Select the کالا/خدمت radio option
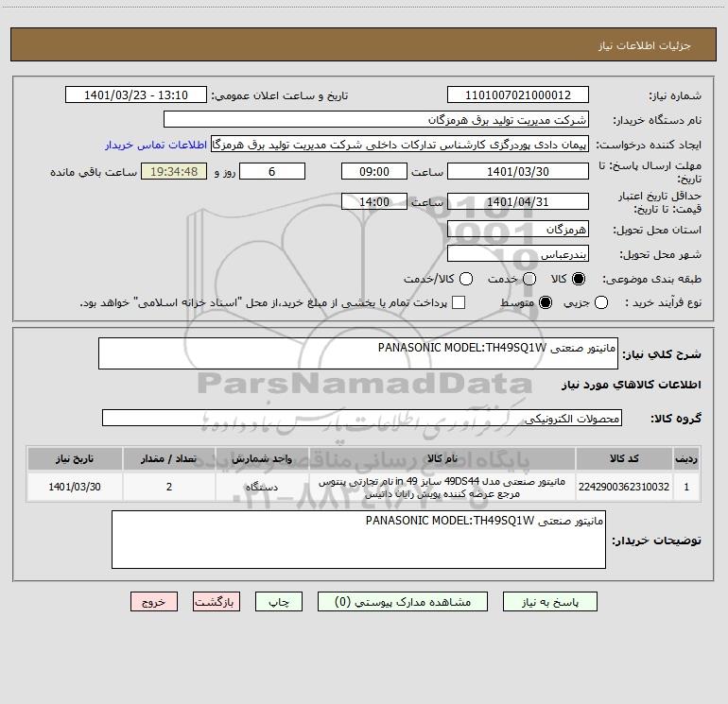 pos(466,279)
